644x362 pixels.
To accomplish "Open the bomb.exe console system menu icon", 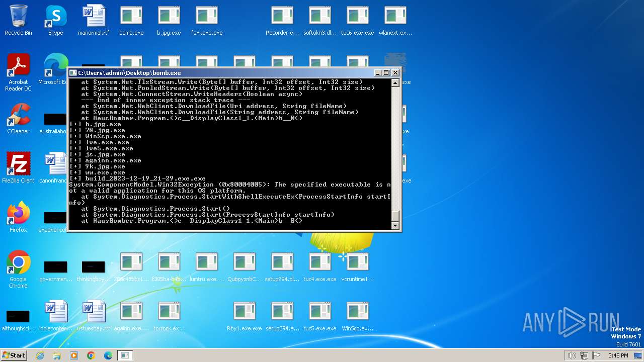I will tap(73, 73).
